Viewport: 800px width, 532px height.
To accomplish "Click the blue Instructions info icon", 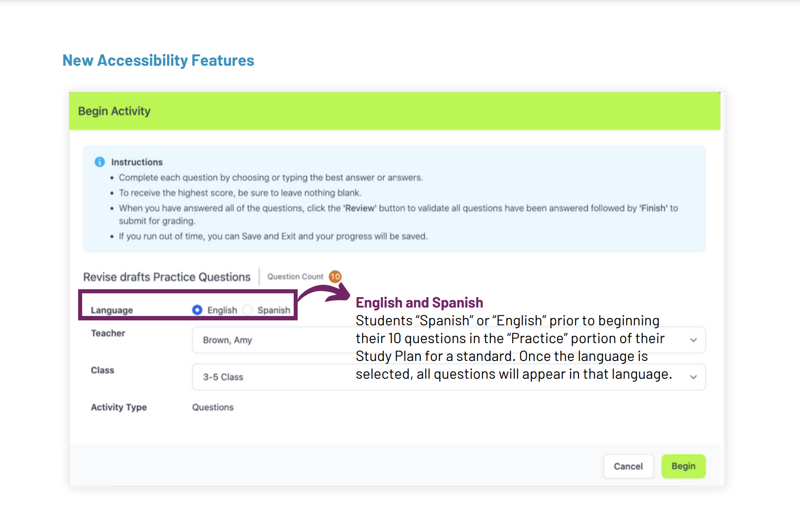I will click(99, 162).
